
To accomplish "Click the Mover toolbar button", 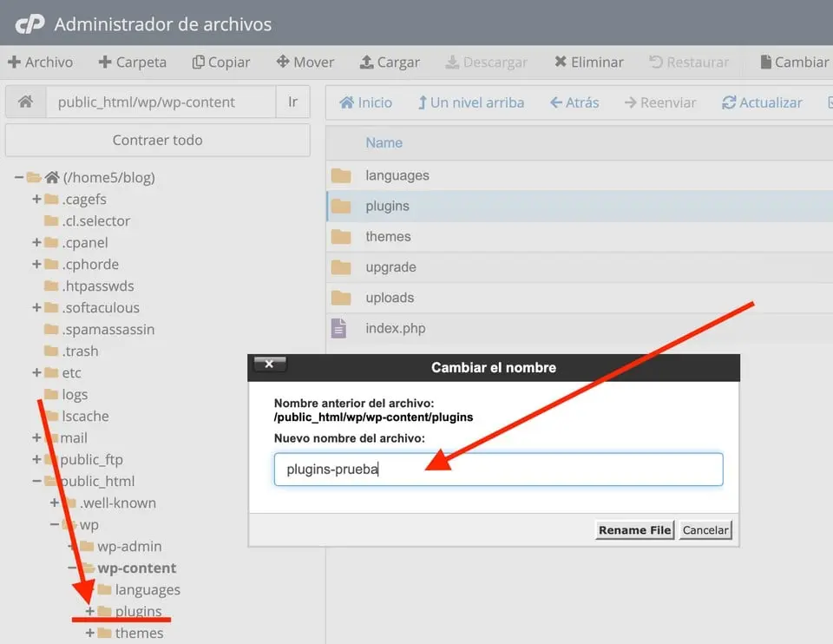I will click(x=305, y=62).
